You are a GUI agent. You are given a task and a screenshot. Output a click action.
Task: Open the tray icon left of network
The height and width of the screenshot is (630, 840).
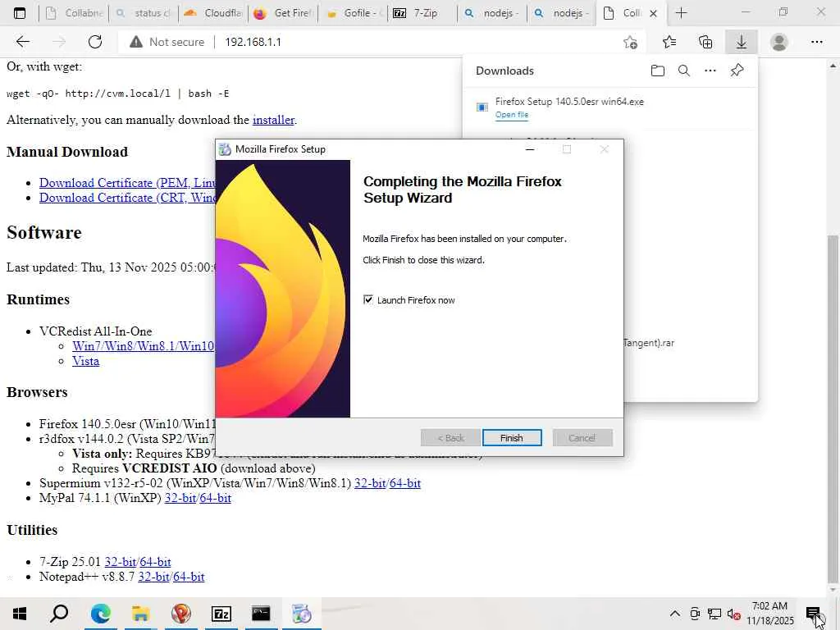tap(695, 614)
